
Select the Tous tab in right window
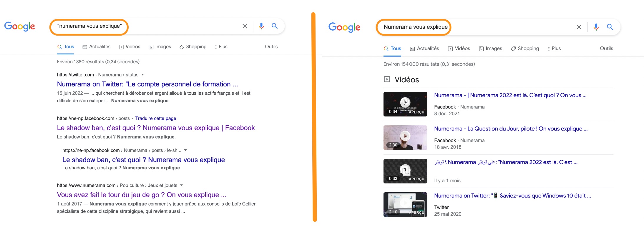click(392, 49)
